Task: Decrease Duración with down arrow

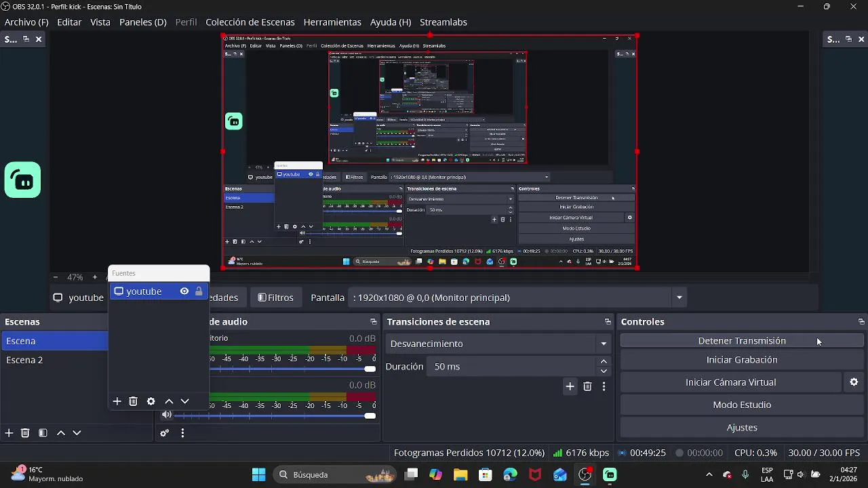Action: (x=604, y=371)
